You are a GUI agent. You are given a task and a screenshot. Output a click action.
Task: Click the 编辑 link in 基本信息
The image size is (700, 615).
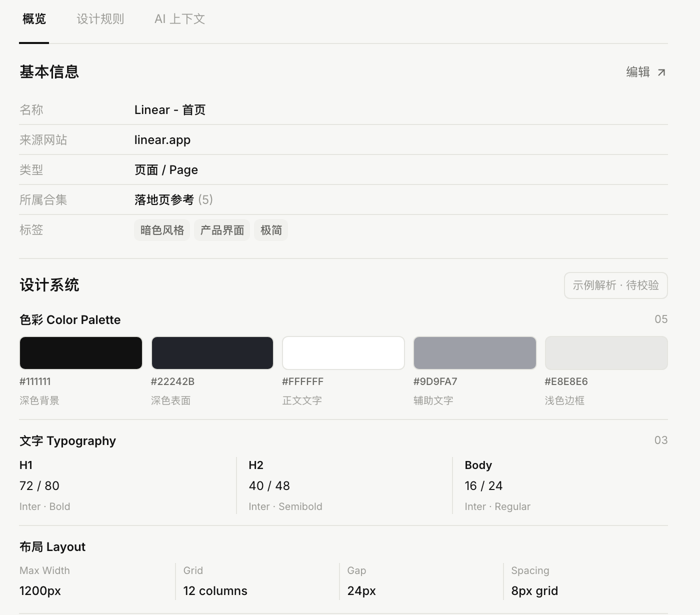tap(646, 72)
